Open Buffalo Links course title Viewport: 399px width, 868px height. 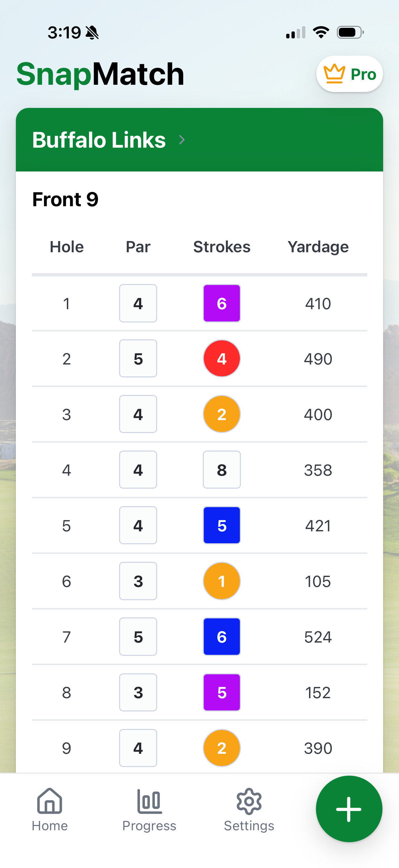[99, 140]
